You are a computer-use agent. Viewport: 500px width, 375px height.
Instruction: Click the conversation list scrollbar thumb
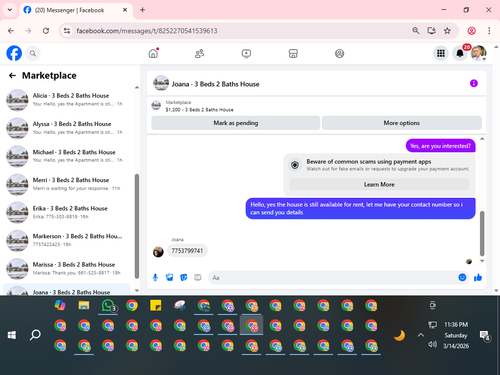pos(137,226)
